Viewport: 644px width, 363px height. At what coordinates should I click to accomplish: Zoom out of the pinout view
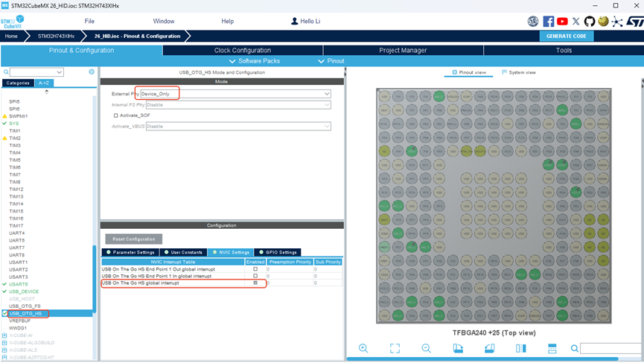[x=427, y=348]
